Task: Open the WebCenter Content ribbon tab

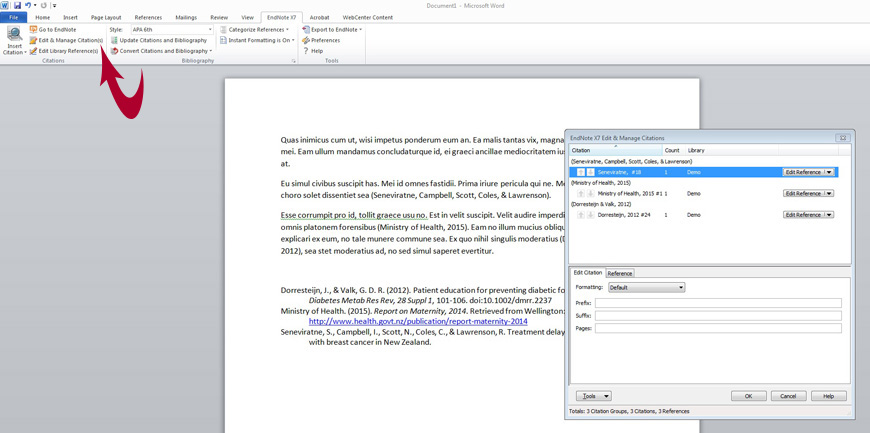Action: tap(367, 17)
